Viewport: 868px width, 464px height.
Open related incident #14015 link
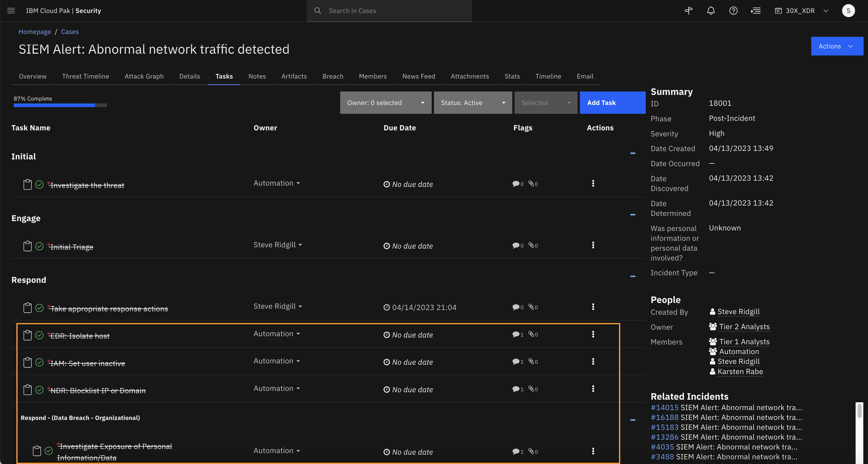tap(664, 407)
